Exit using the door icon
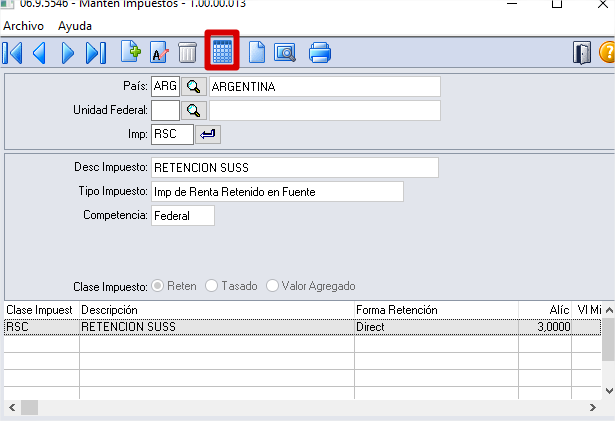 (x=582, y=53)
